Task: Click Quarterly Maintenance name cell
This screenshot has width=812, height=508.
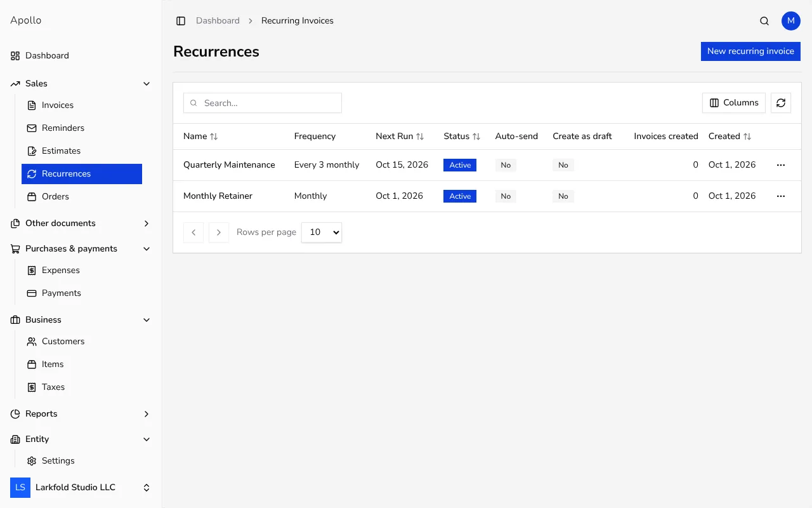Action: (229, 165)
